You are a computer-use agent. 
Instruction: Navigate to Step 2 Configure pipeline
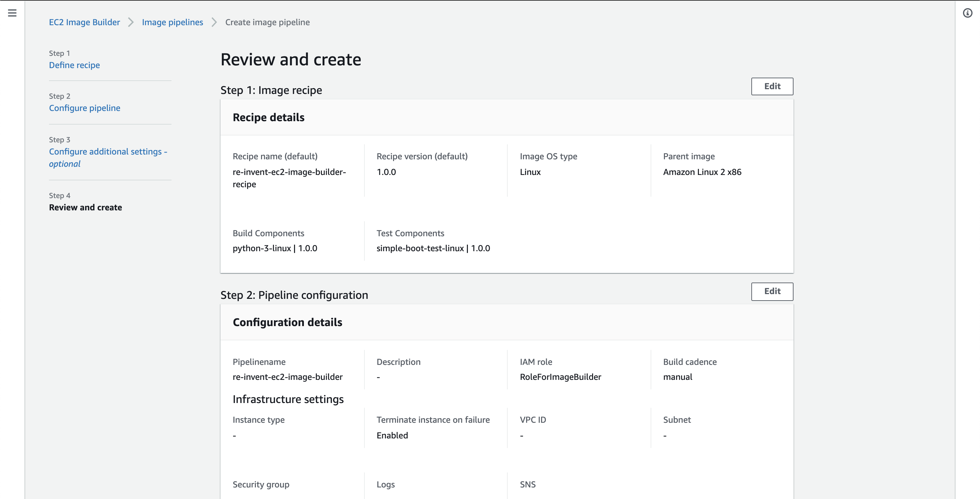[x=84, y=108]
